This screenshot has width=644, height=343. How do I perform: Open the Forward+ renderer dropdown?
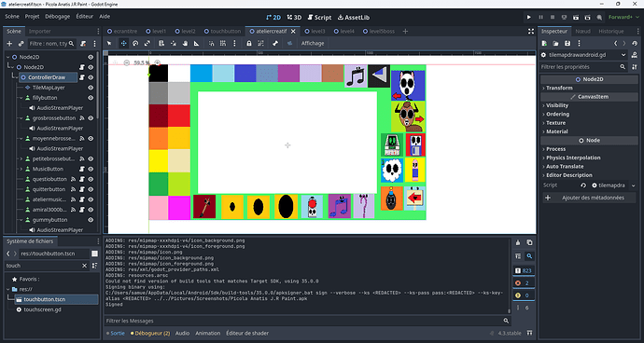pos(623,17)
